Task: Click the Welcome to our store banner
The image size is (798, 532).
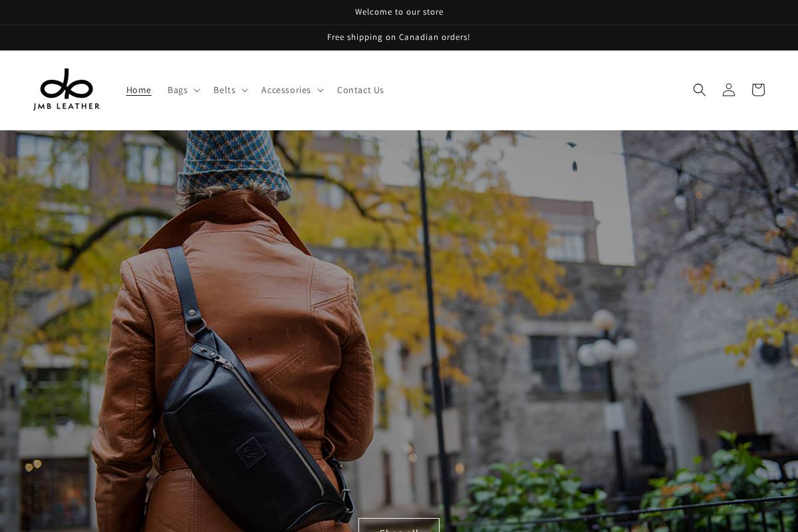Action: [x=399, y=12]
